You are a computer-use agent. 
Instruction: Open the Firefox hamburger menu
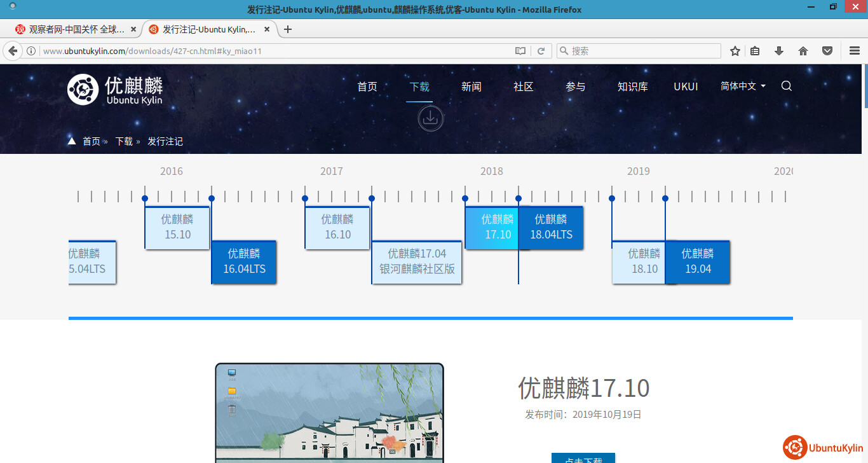tap(855, 51)
